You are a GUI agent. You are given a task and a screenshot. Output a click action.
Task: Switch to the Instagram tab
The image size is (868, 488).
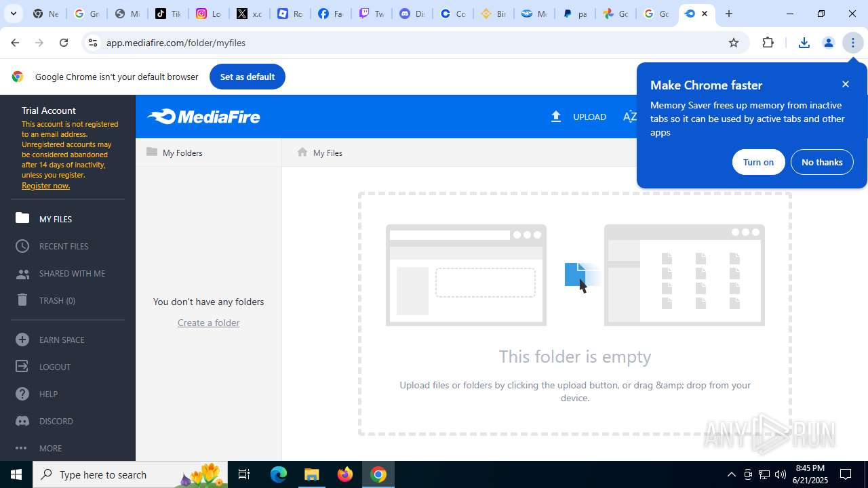point(208,14)
